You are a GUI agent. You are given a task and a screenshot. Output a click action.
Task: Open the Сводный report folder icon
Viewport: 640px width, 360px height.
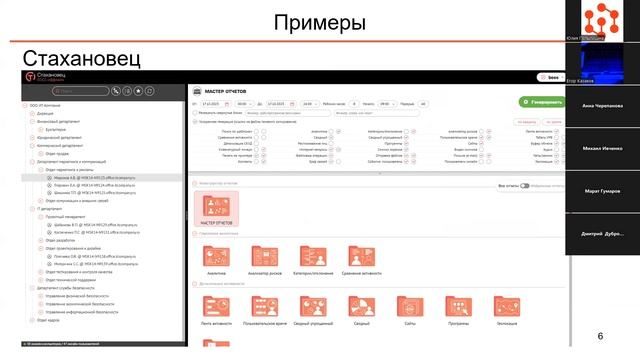(x=362, y=307)
